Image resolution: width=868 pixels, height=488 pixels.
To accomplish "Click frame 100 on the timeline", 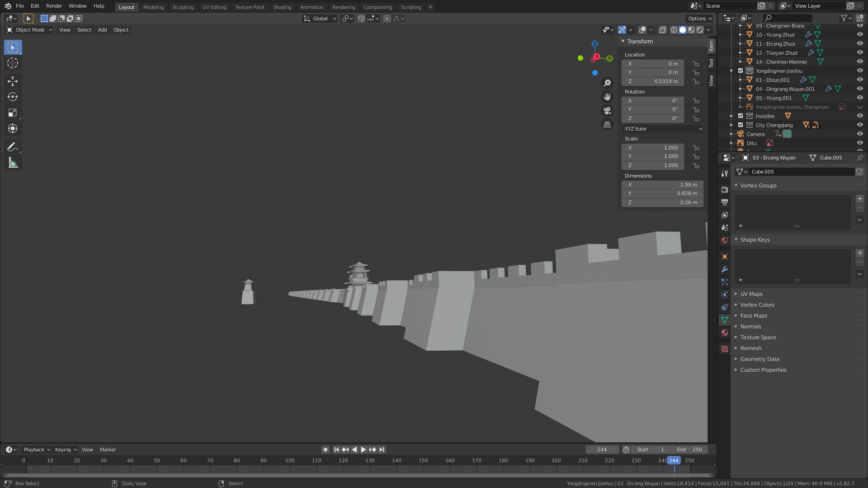I will tap(290, 461).
